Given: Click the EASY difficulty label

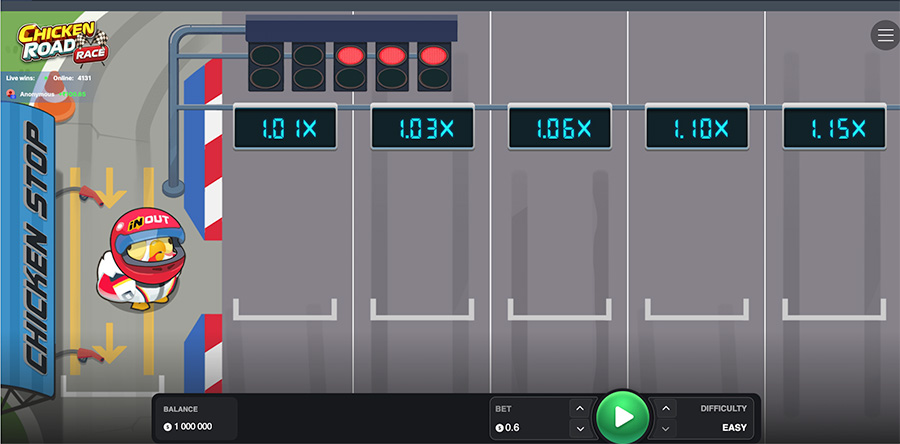Looking at the screenshot, I should click(x=734, y=427).
